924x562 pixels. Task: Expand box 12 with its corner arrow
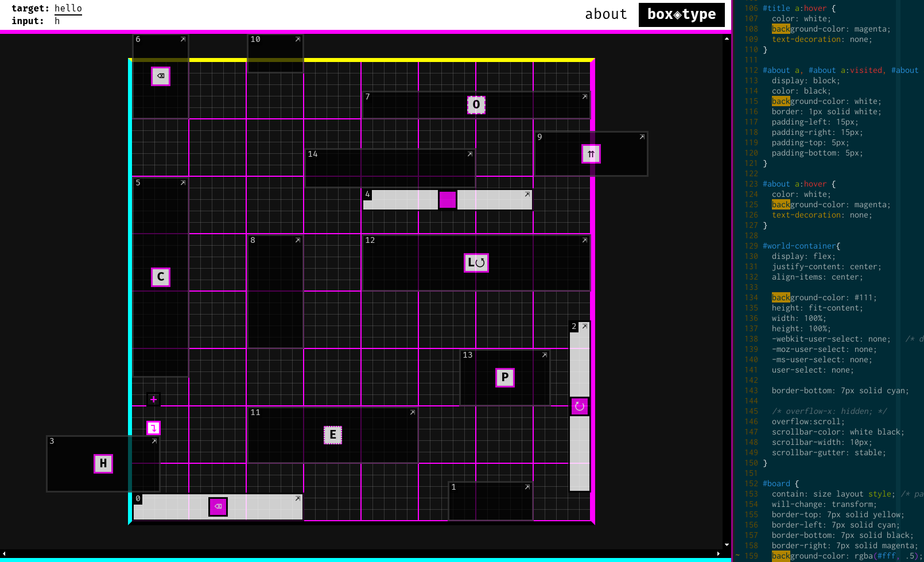pos(585,241)
